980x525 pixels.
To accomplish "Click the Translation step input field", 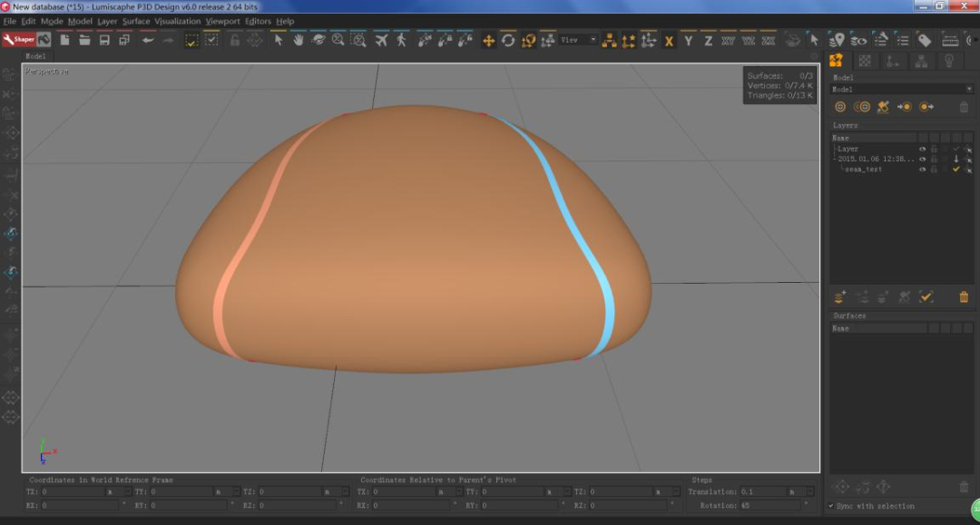I will (762, 491).
